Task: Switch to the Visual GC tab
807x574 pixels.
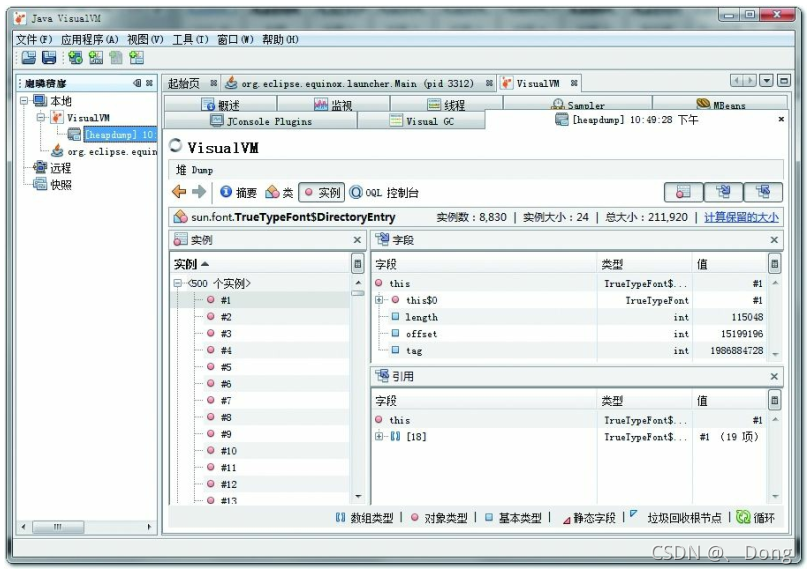Action: click(x=422, y=121)
